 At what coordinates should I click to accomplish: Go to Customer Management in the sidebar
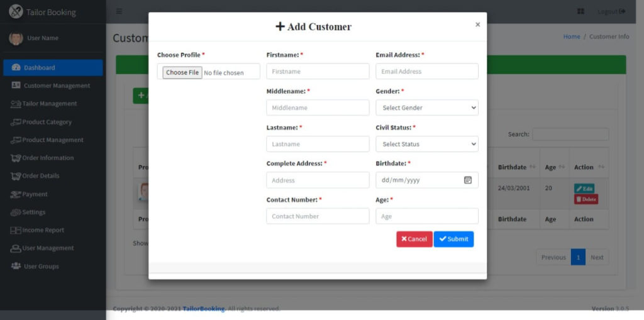tap(53, 86)
